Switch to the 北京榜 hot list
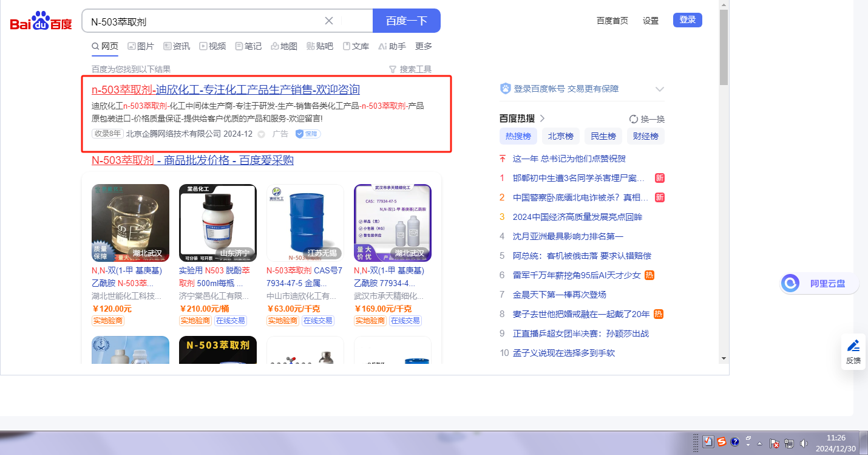Image resolution: width=868 pixels, height=455 pixels. pos(561,136)
